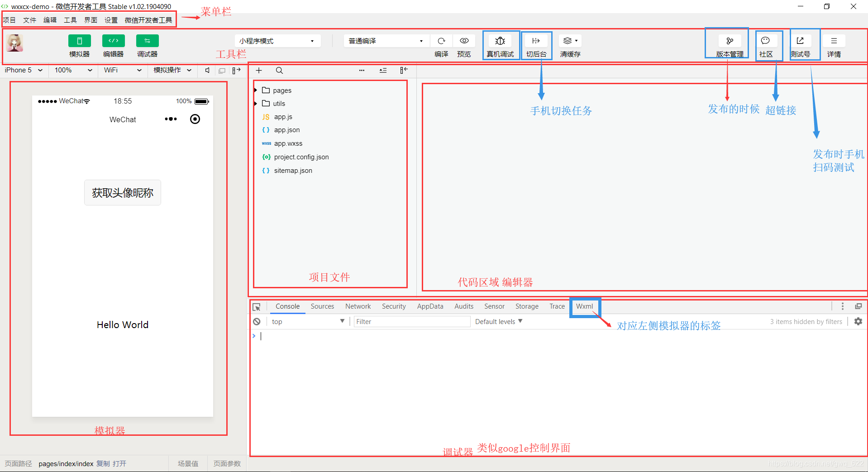Click the 编译 compile refresh icon
The image size is (868, 472).
pyautogui.click(x=441, y=41)
